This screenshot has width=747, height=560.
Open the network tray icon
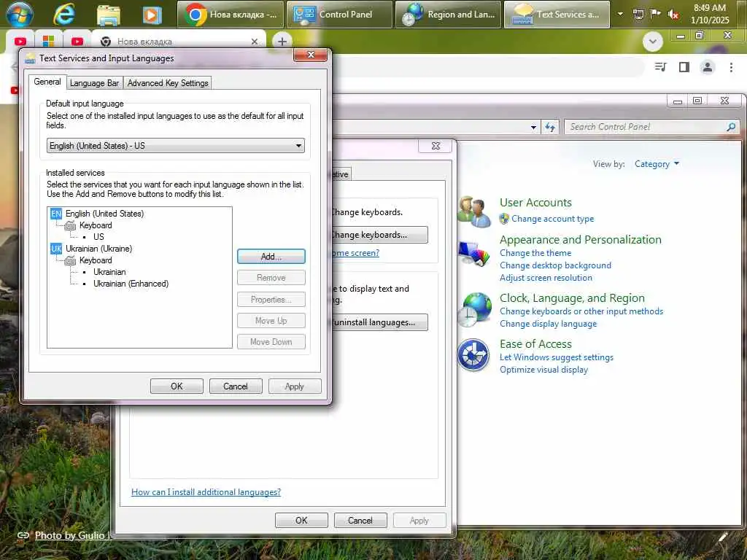[638, 15]
